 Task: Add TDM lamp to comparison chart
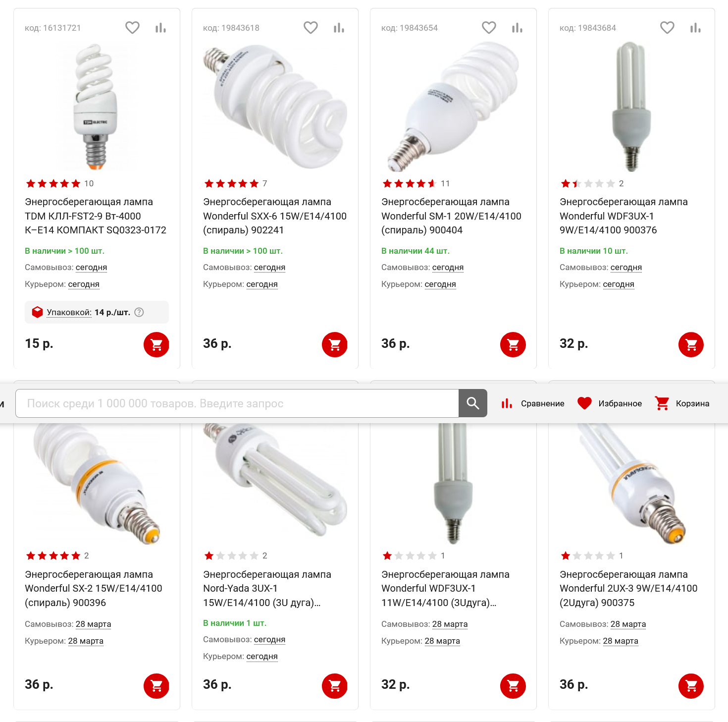[160, 28]
